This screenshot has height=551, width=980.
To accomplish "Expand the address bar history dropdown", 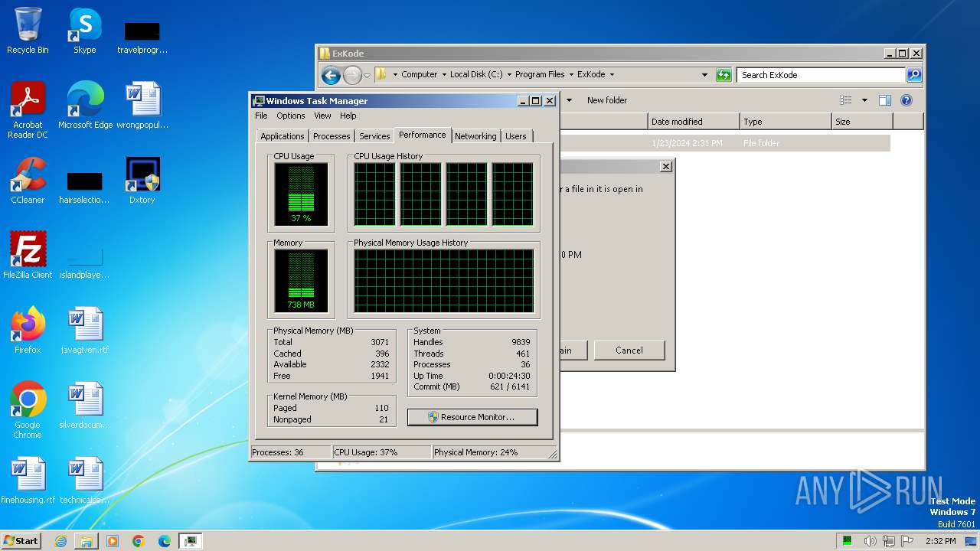I will 704,75.
